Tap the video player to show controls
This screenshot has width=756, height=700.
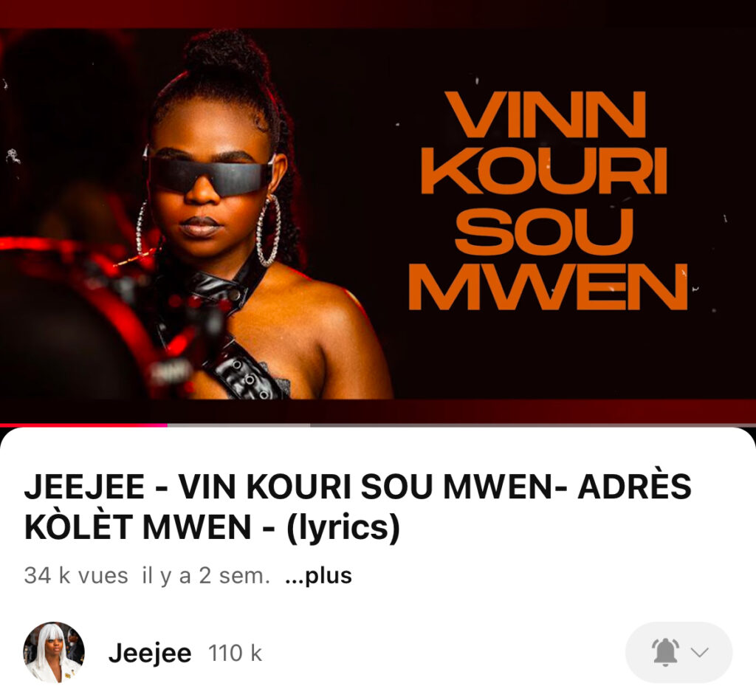coord(378,212)
